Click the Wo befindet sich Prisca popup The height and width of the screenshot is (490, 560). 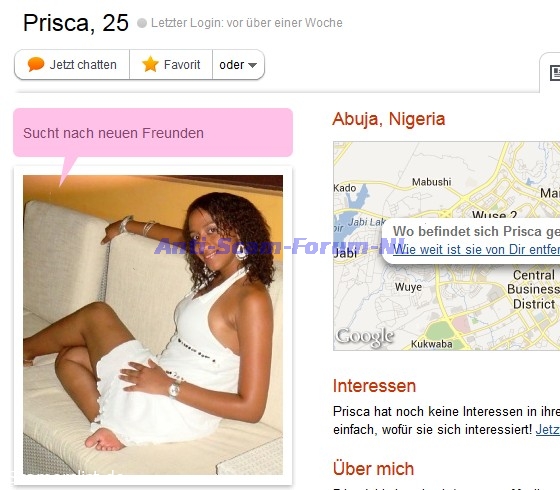point(471,240)
